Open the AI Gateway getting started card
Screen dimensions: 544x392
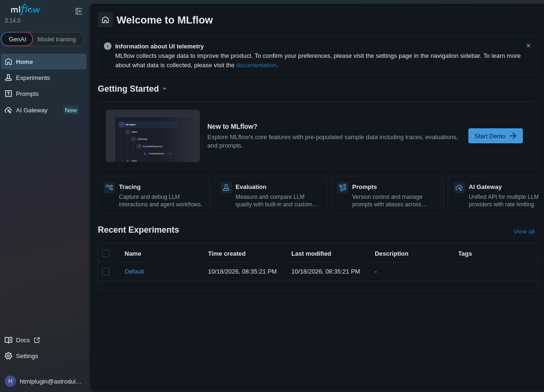pos(493,195)
